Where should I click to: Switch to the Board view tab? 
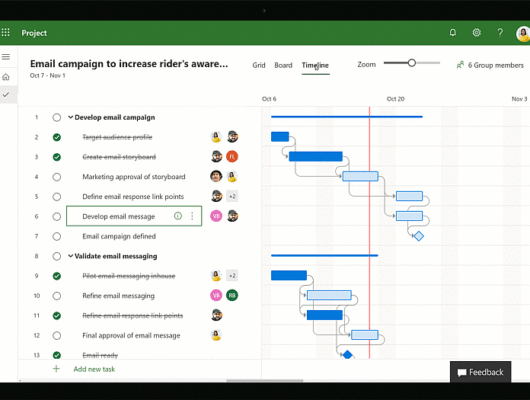283,65
